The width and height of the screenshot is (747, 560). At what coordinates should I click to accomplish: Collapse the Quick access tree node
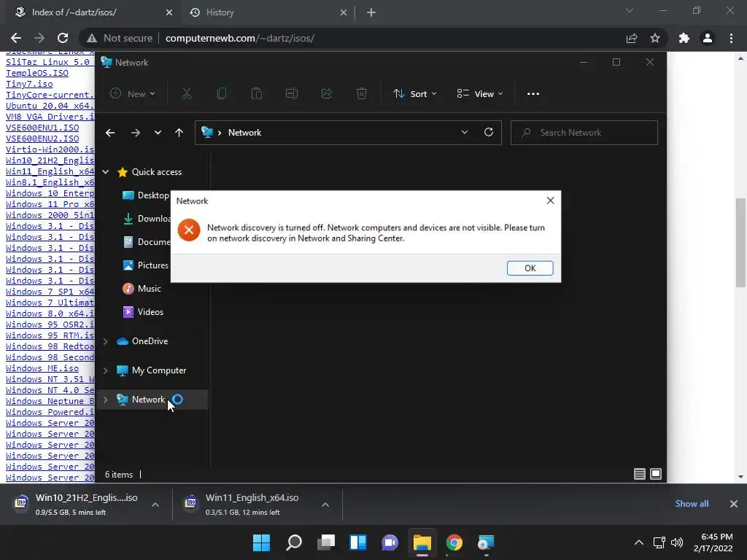[x=106, y=172]
